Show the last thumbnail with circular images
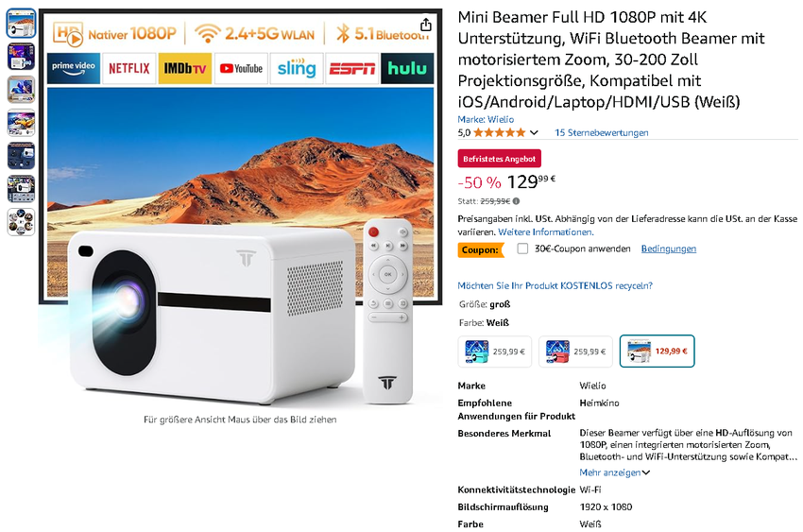803x532 pixels. click(21, 222)
